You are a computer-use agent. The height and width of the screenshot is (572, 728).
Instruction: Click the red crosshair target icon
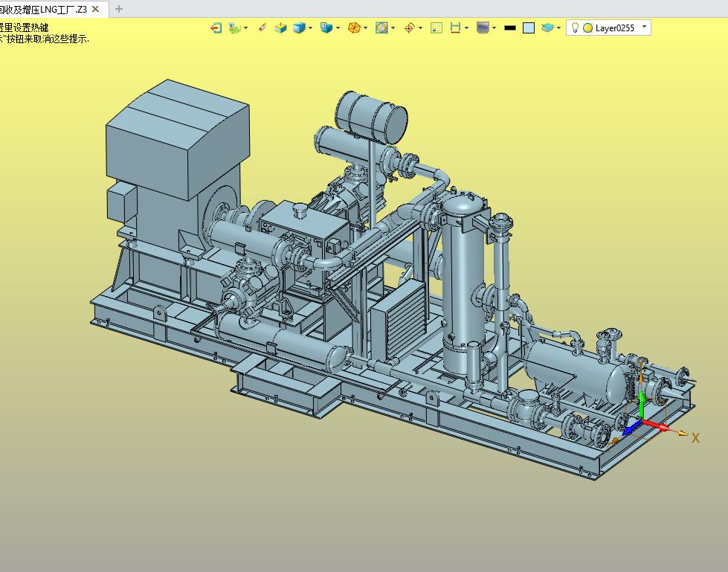click(409, 28)
